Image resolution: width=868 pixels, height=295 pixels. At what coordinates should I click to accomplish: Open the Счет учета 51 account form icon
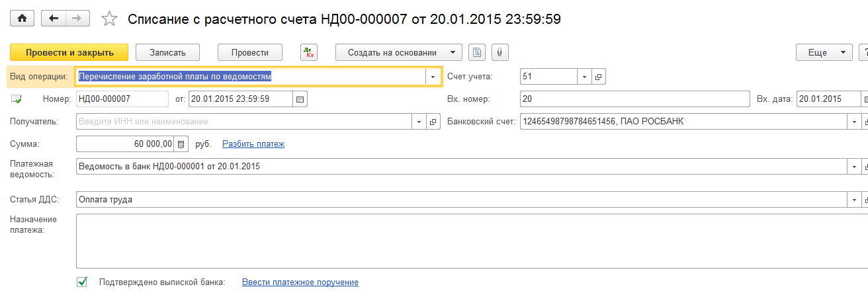pos(598,77)
